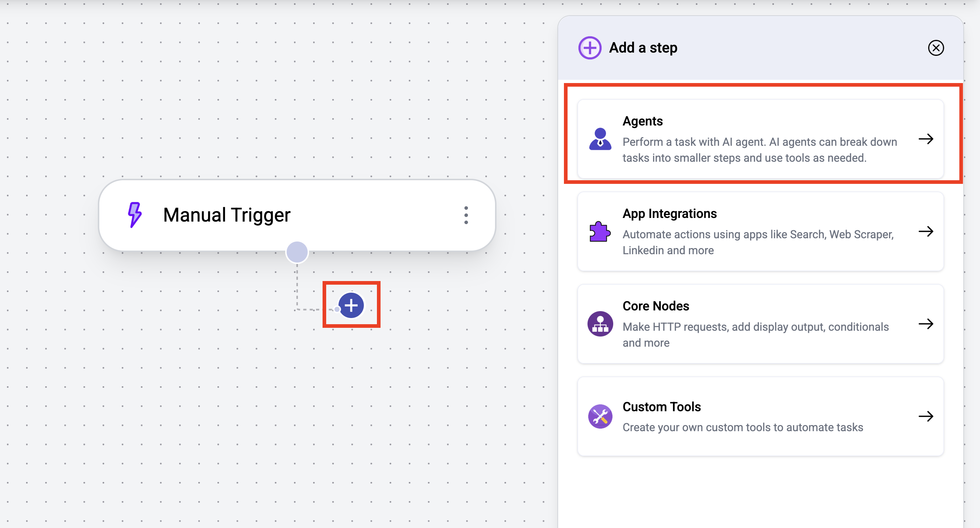Click the Manual Trigger node label

[227, 215]
